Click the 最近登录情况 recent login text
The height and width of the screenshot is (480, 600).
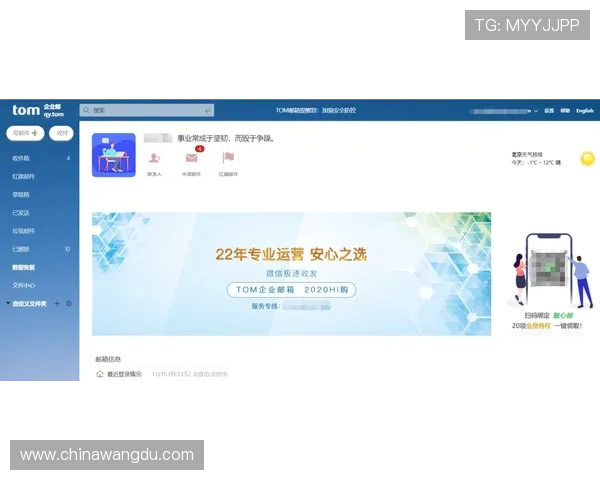coord(124,374)
